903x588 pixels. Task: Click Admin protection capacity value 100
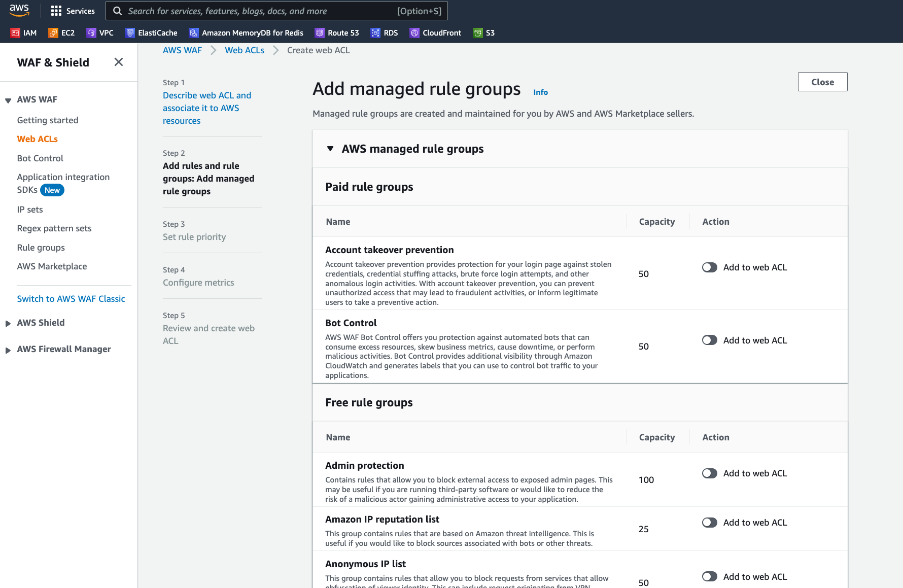click(x=646, y=480)
